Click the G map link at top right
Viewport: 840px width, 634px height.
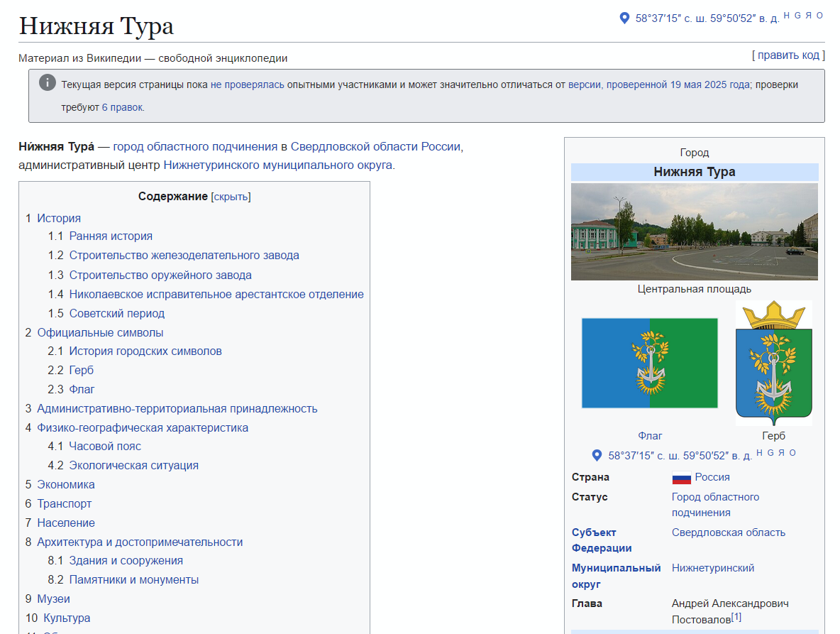pyautogui.click(x=797, y=16)
